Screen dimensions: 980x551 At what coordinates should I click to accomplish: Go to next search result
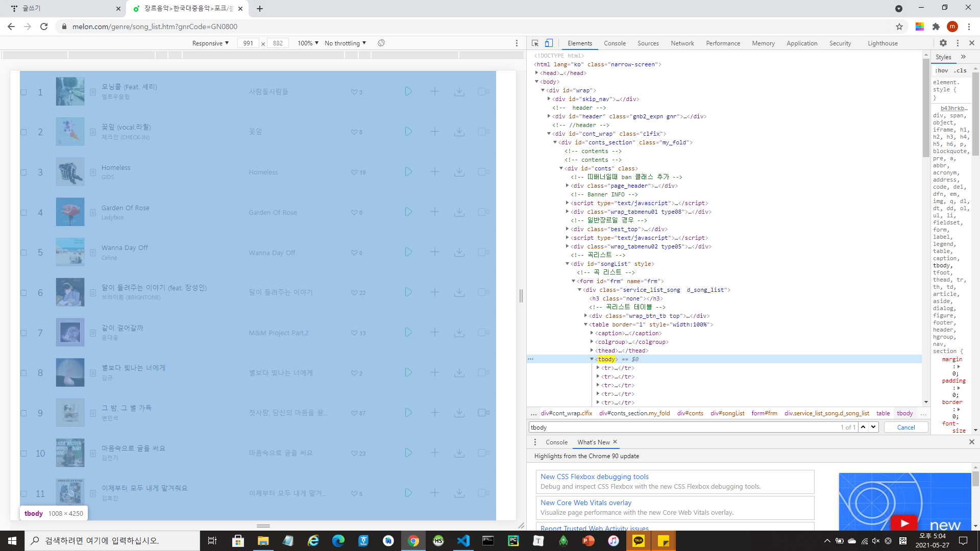(873, 427)
